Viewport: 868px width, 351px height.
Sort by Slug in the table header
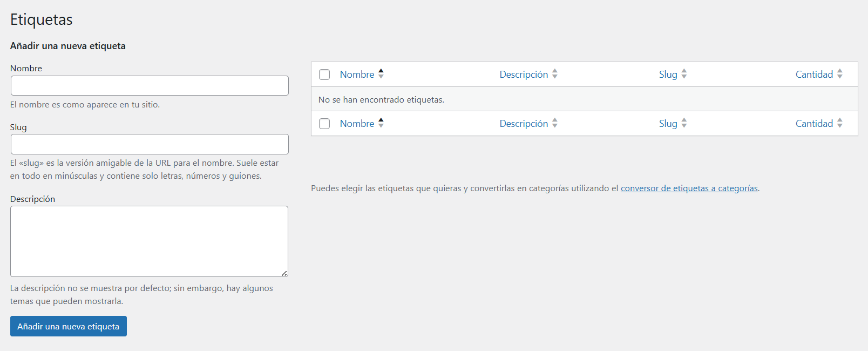point(668,75)
